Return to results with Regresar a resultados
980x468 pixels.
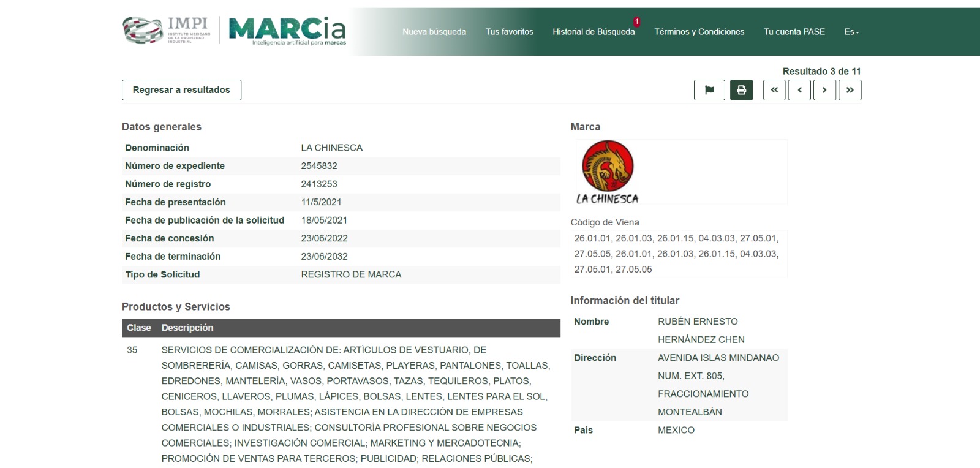pyautogui.click(x=181, y=90)
